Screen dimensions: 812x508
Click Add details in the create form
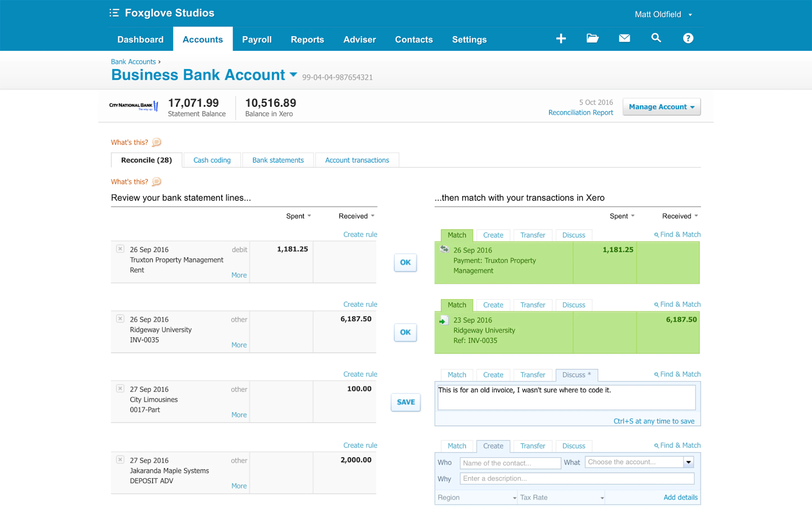[x=681, y=497]
